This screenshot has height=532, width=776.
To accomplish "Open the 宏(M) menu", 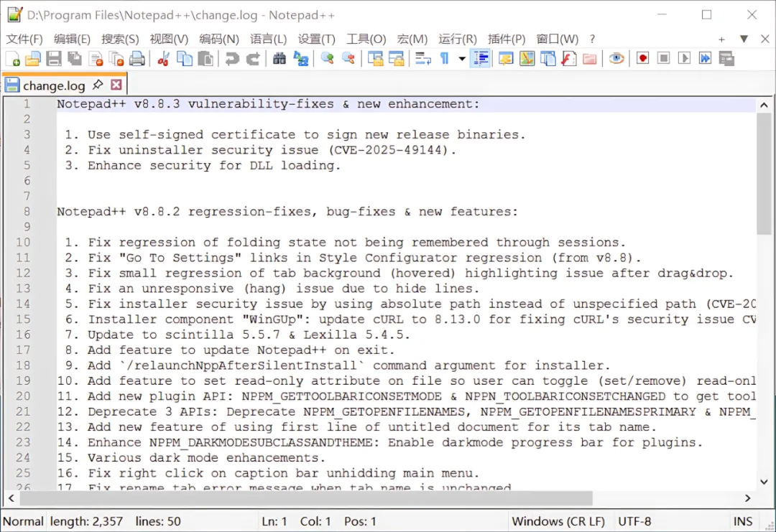I will pos(412,39).
